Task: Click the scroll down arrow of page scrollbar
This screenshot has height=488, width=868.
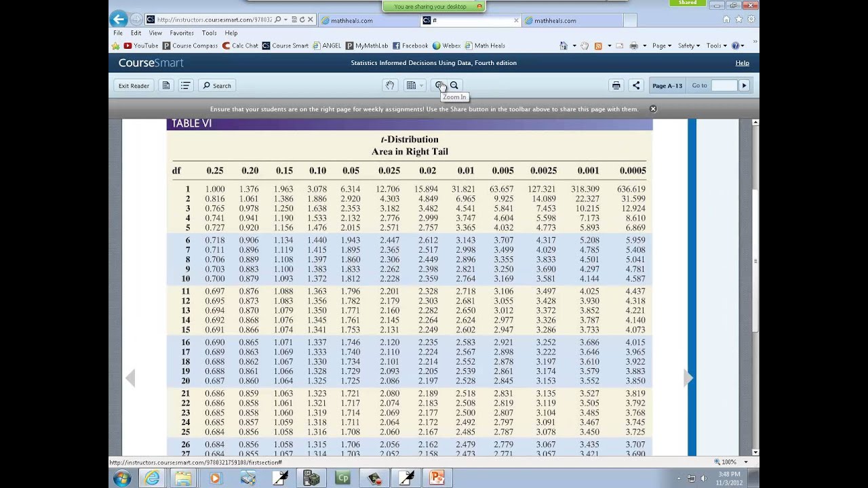Action: [x=755, y=452]
